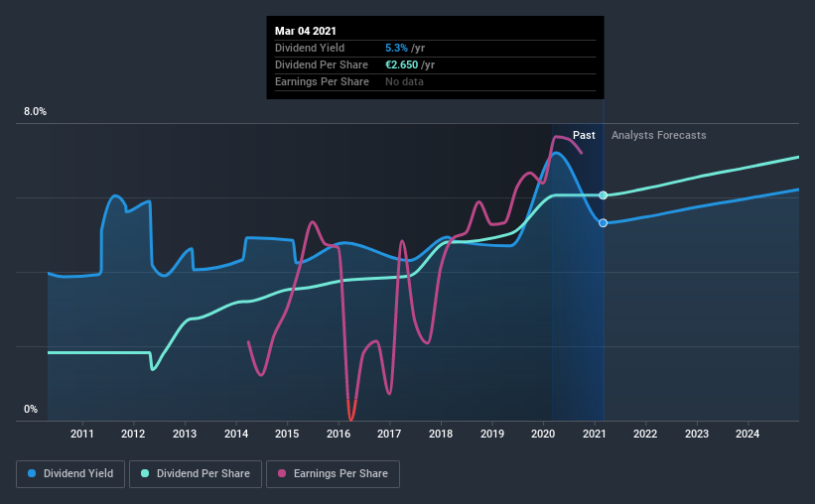815x504 pixels.
Task: Click the 2017 x-axis label
Action: click(389, 434)
